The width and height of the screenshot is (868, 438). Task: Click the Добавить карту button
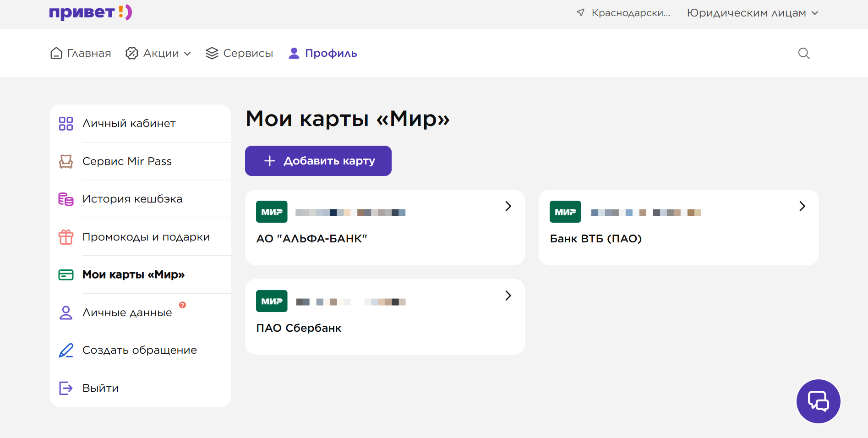[318, 161]
